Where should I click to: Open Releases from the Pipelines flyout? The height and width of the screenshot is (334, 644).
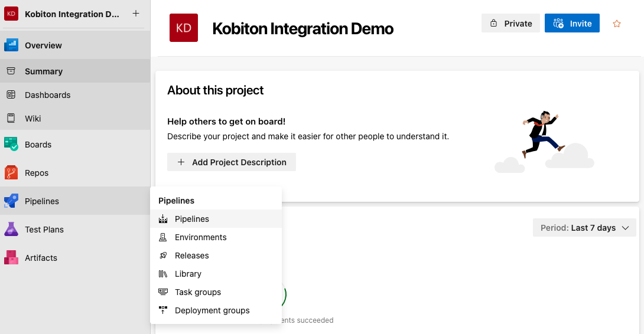[x=191, y=256]
